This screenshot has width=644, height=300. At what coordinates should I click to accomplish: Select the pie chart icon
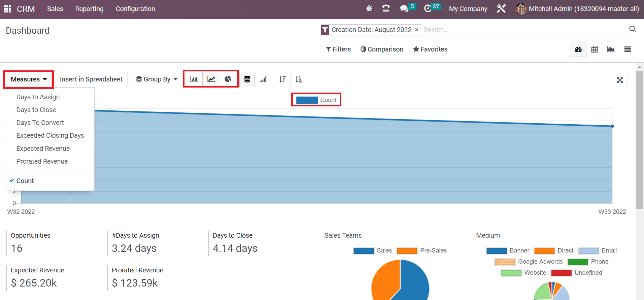click(228, 79)
